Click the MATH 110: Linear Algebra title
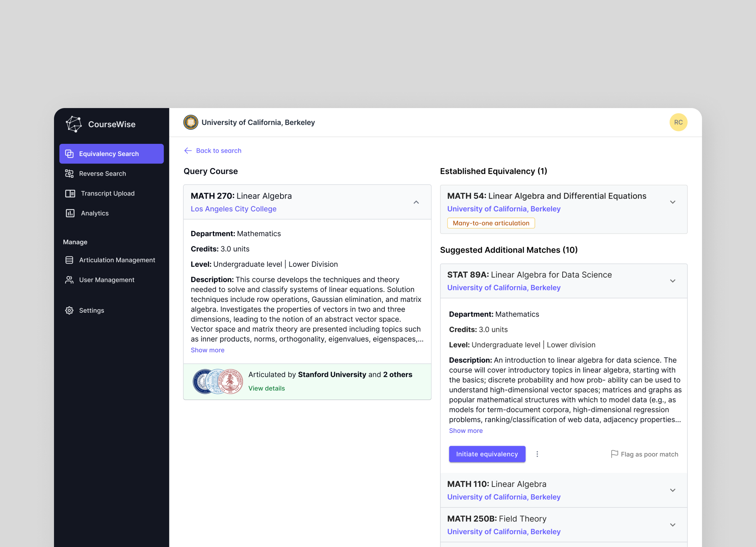Screen dimensions: 756x547 [x=497, y=484]
